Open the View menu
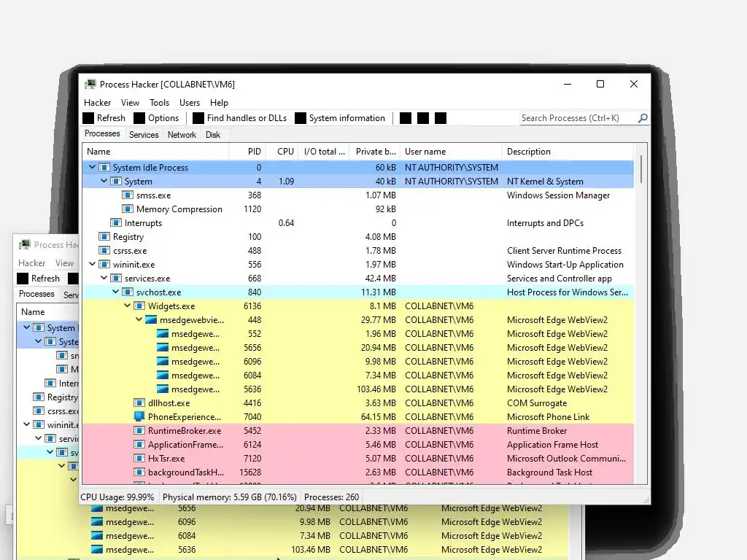Viewport: 747px width, 560px height. click(130, 102)
